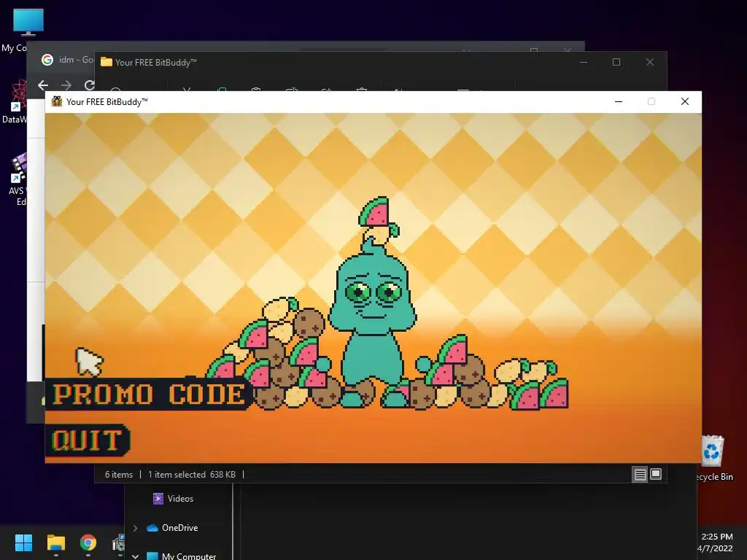The width and height of the screenshot is (747, 560).
Task: Open Google Chrome from the taskbar
Action: click(88, 542)
